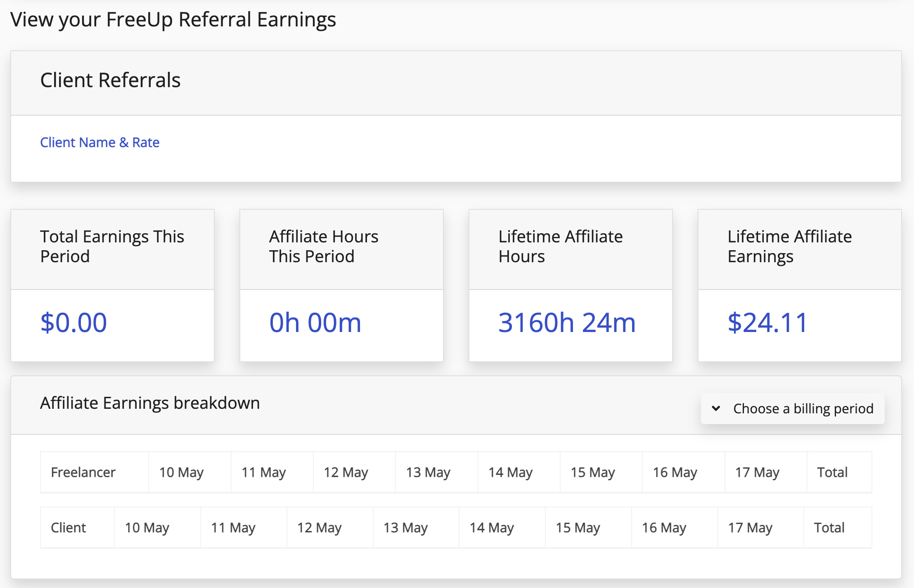Click the $24.11 lifetime earnings value
This screenshot has height=588, width=914.
(x=767, y=322)
